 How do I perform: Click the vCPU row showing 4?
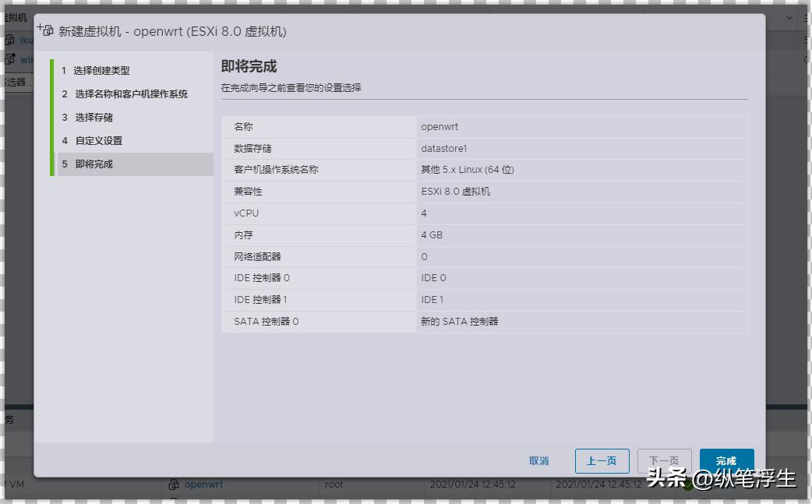[x=424, y=213]
